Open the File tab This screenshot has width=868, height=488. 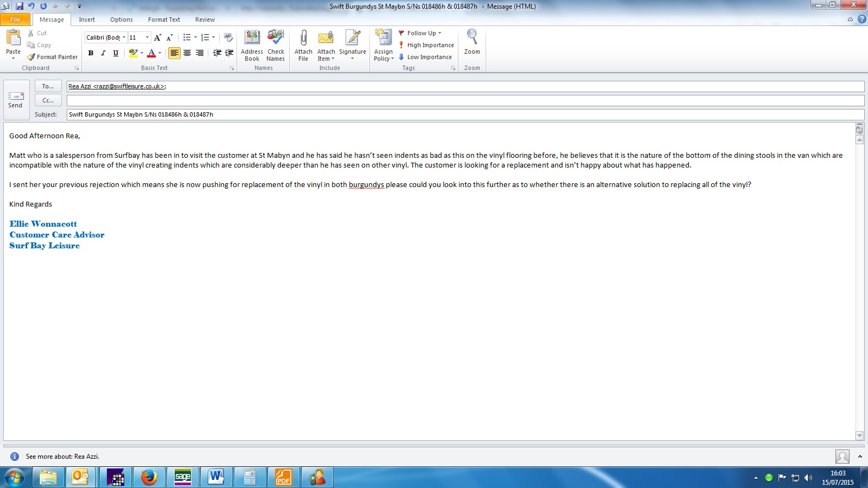15,20
